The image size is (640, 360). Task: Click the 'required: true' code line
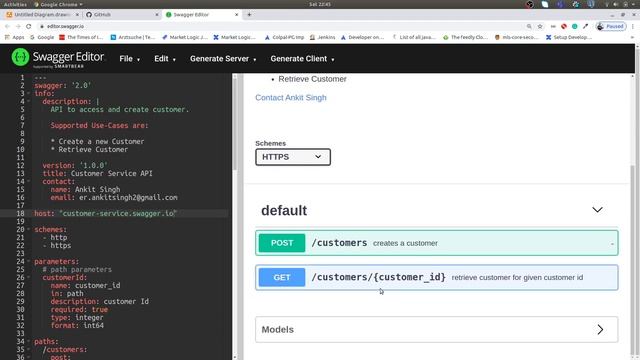(79, 309)
